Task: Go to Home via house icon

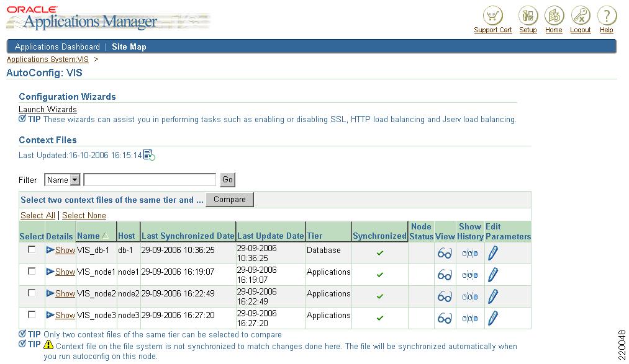Action: 554,16
